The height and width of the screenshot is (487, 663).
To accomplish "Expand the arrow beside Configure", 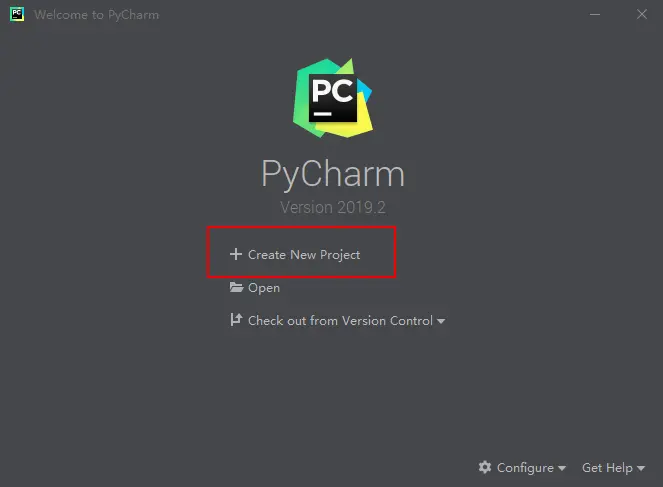I will pos(562,468).
